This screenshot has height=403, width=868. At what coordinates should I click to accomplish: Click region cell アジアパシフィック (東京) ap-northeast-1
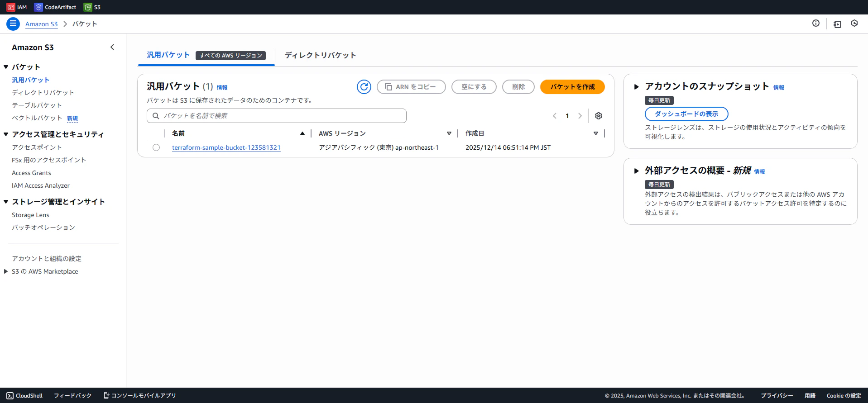pos(379,147)
